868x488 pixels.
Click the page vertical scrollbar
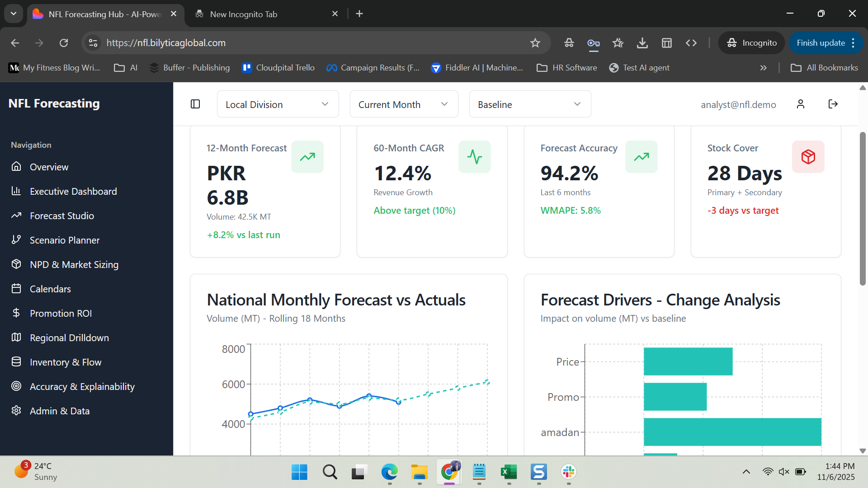(x=862, y=208)
